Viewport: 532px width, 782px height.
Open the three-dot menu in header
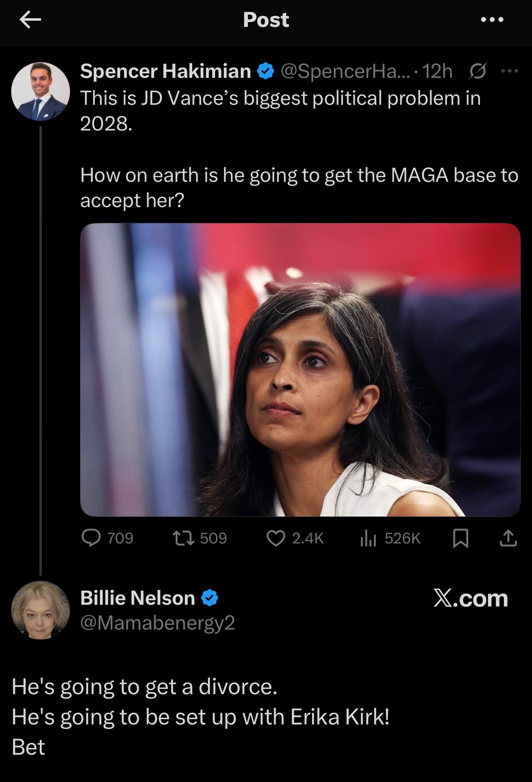[x=492, y=19]
